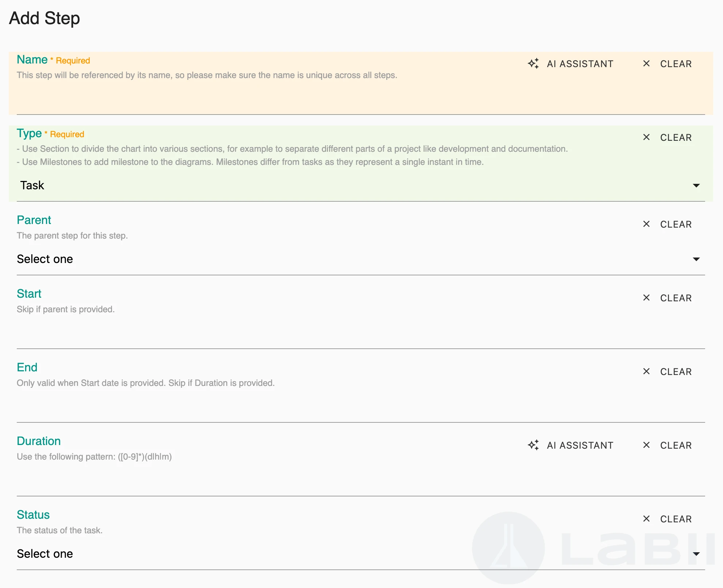Click the X icon in Start row
This screenshot has width=723, height=588.
coord(646,298)
